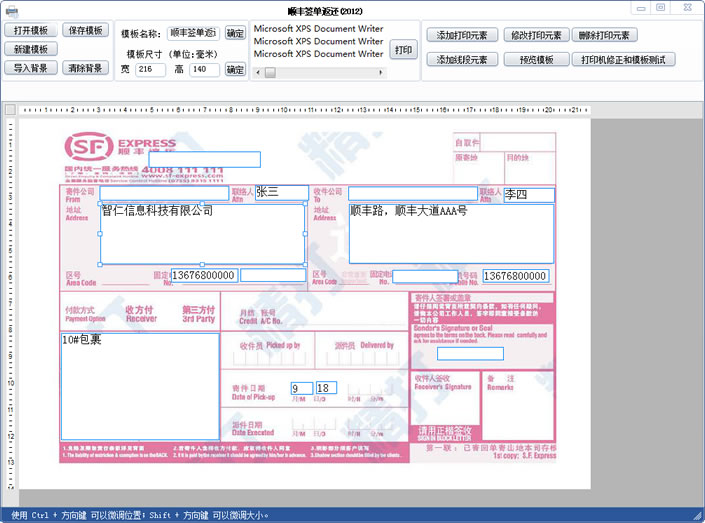
Task: Confirm template name with top 确定 button
Action: coord(234,33)
